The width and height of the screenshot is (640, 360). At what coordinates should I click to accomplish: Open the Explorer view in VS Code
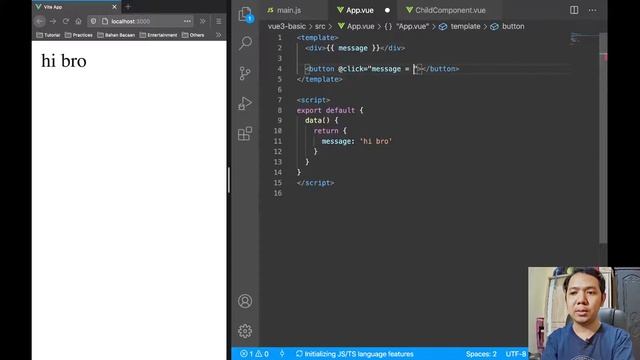coord(245,15)
